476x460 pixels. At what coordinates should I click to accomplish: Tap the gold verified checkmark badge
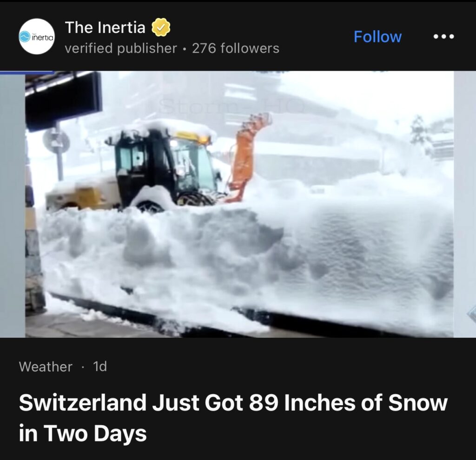(160, 27)
